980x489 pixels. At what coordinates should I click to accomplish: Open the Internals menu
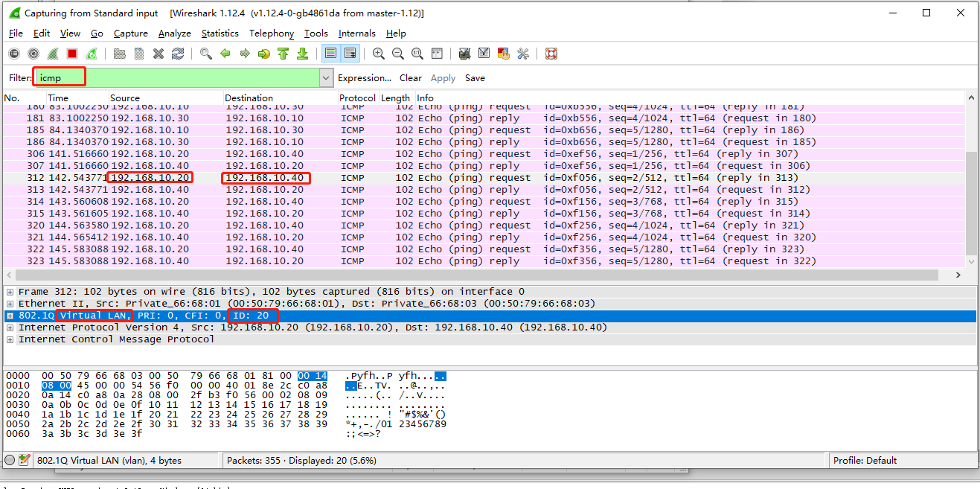[357, 33]
